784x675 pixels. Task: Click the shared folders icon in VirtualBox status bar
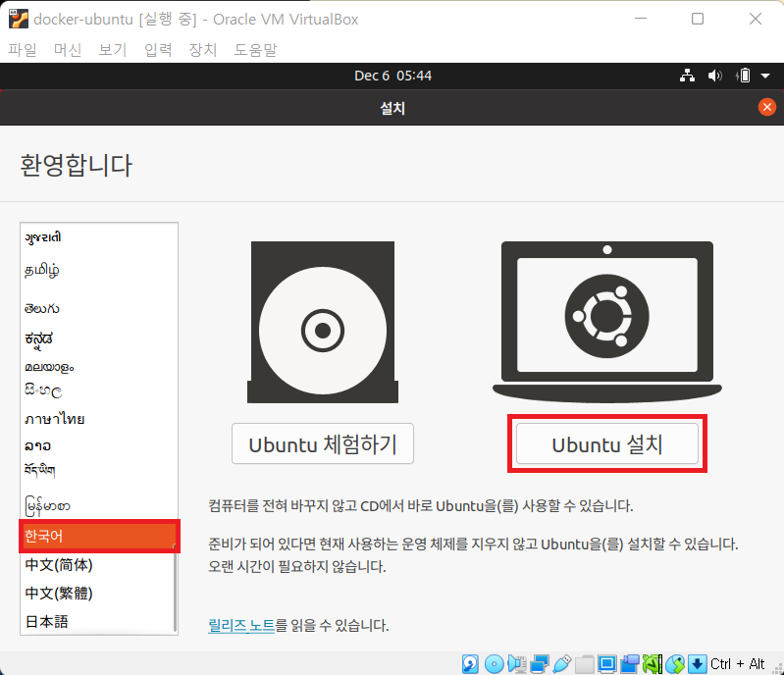584,664
